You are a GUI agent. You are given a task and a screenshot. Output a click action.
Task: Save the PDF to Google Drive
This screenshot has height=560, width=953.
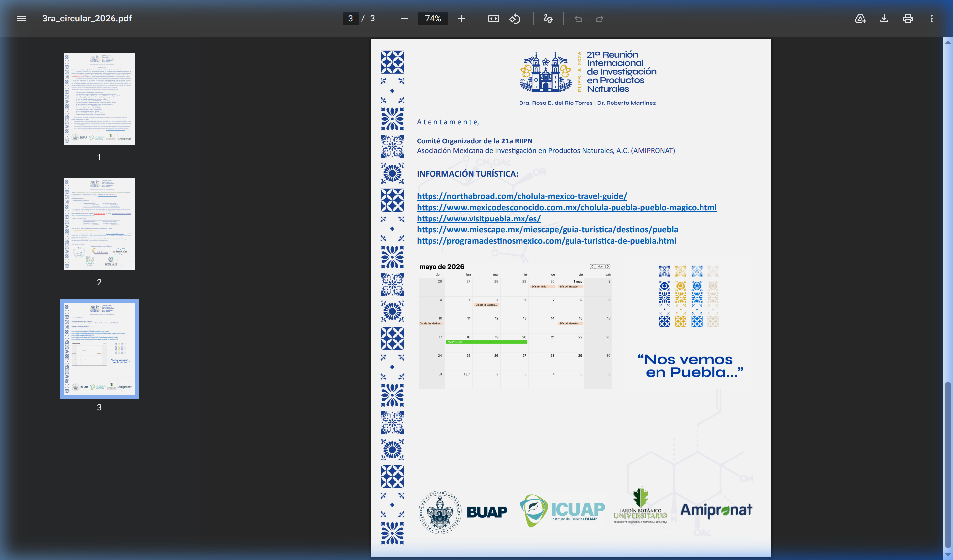(860, 19)
